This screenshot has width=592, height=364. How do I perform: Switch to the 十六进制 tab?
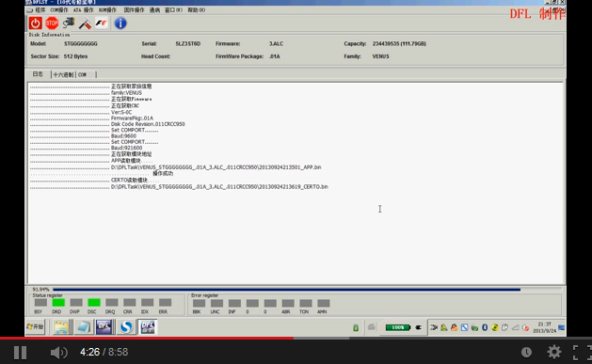63,74
